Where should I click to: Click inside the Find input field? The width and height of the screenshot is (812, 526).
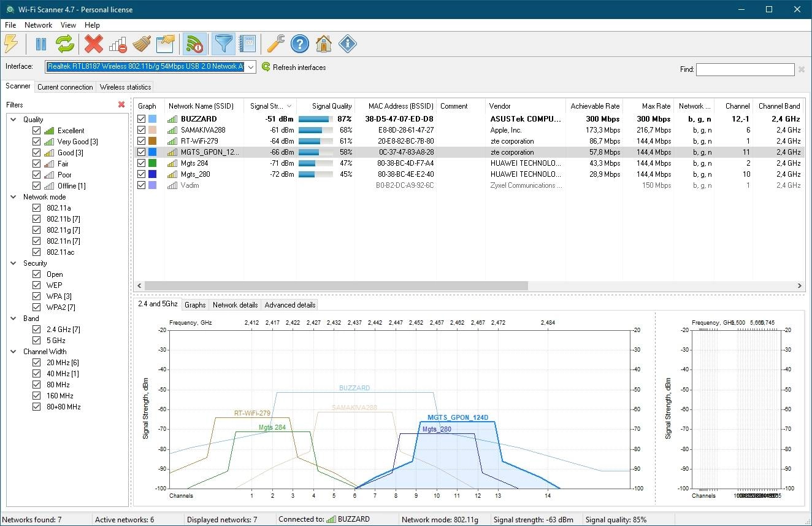point(745,69)
